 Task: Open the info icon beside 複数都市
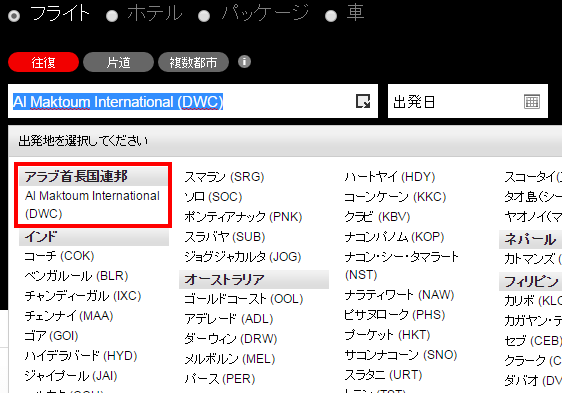(244, 62)
